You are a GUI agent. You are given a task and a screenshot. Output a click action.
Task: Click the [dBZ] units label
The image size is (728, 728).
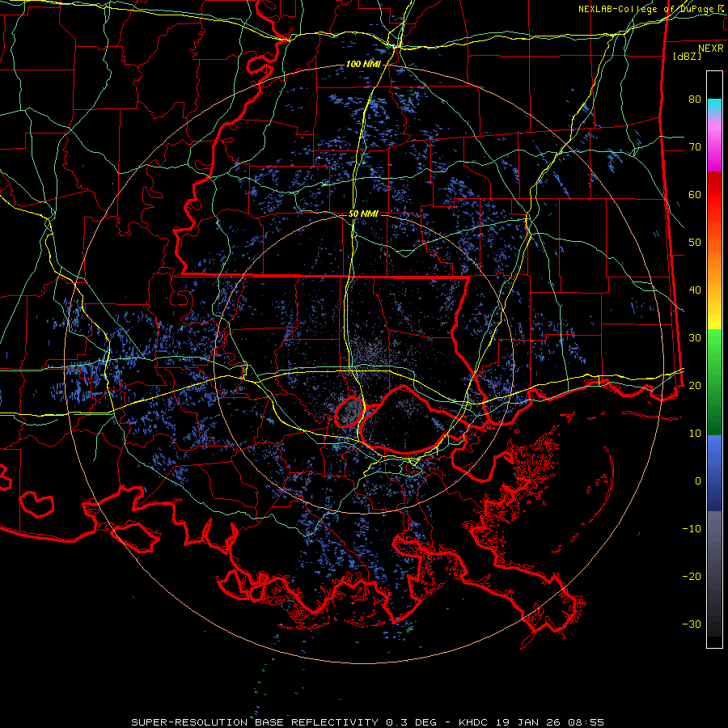(x=687, y=56)
